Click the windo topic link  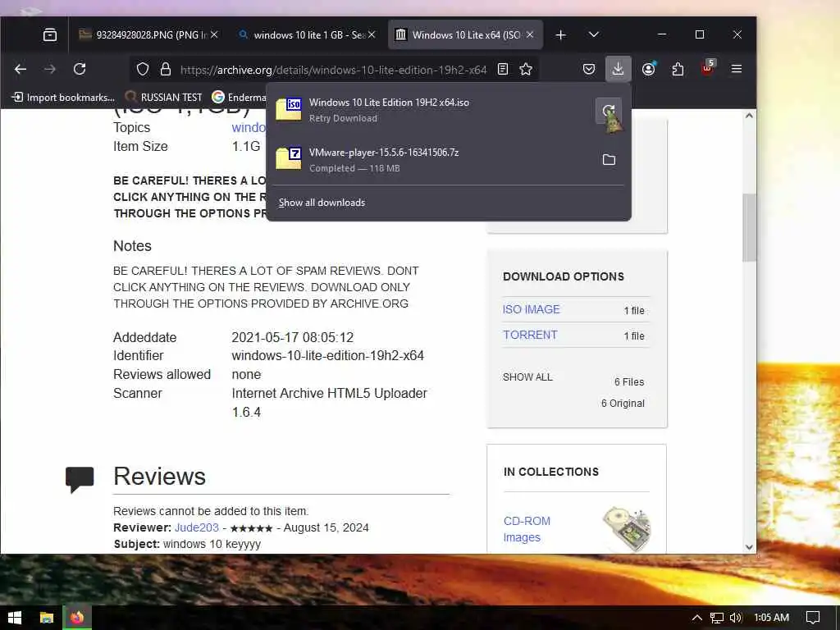tap(249, 127)
